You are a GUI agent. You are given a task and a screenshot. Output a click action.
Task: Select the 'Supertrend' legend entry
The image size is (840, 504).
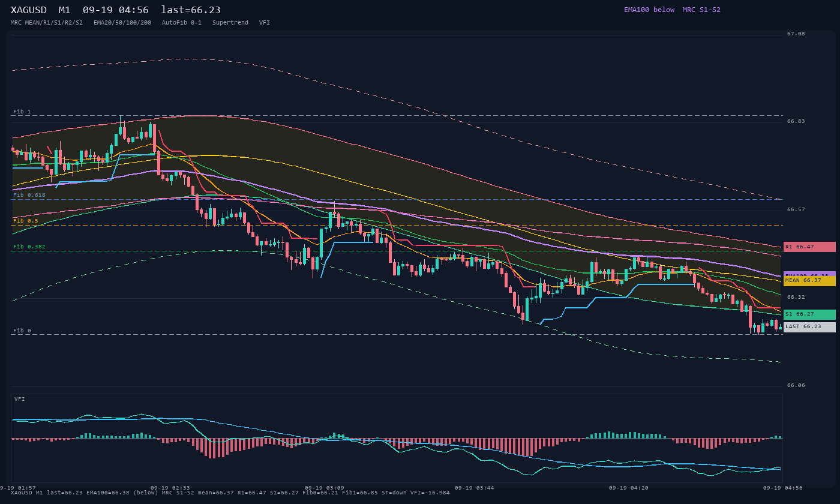[x=230, y=22]
